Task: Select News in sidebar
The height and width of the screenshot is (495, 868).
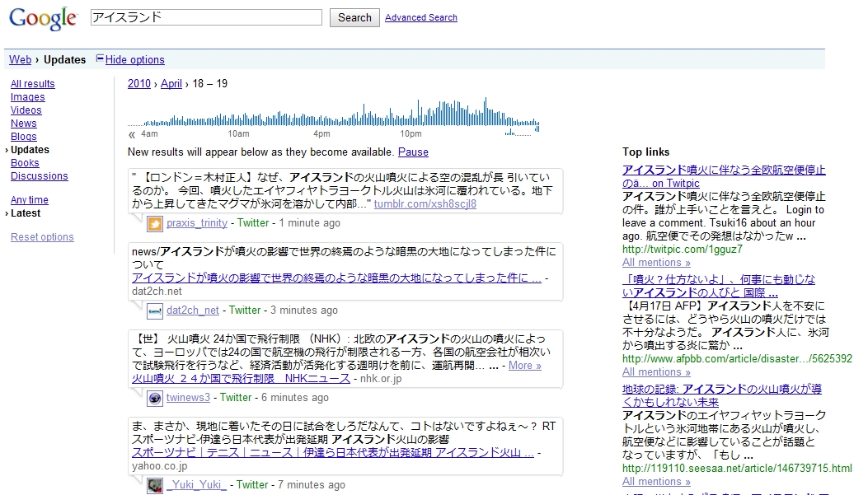Action: pyautogui.click(x=24, y=124)
